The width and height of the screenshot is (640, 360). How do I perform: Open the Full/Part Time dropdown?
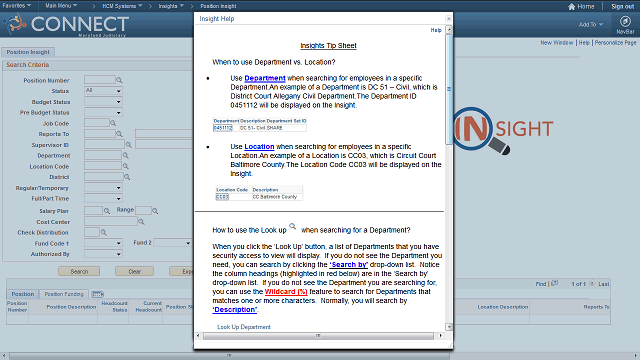(x=103, y=198)
